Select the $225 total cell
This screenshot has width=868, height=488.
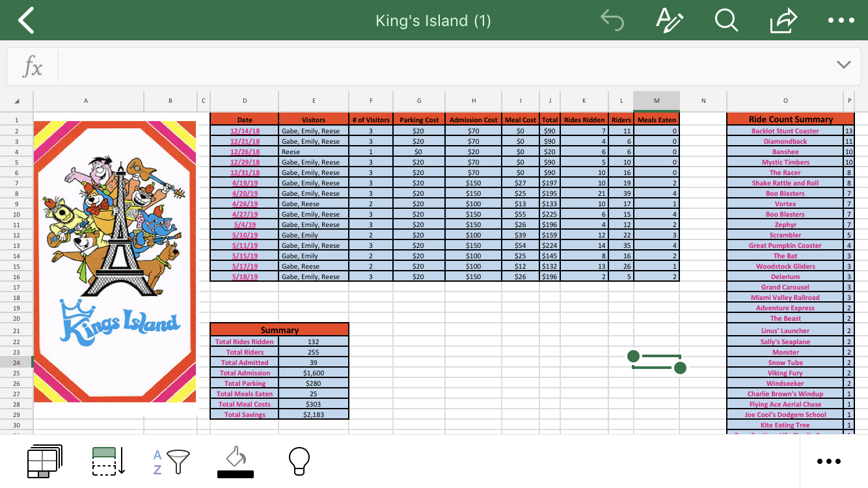click(x=550, y=214)
